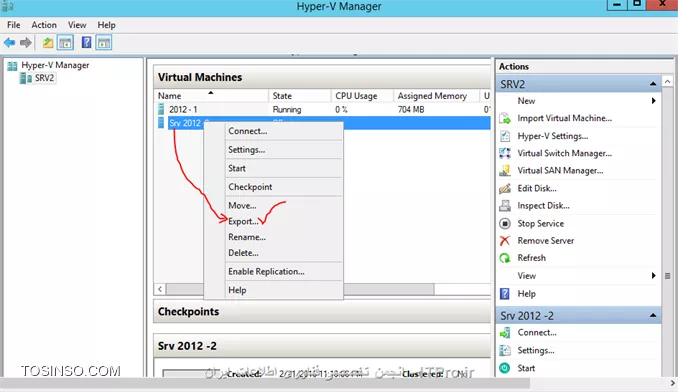Image resolution: width=678 pixels, height=392 pixels.
Task: Select the 2012 - 1 virtual machine row
Action: click(322, 109)
